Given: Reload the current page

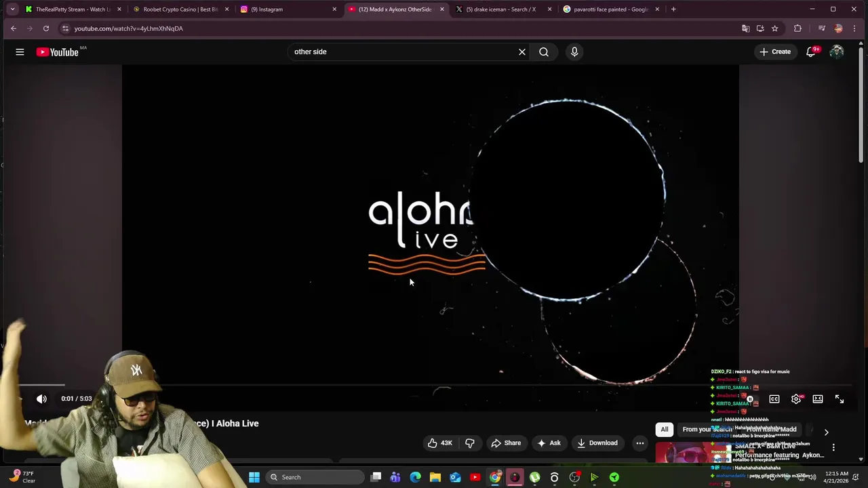Looking at the screenshot, I should click(x=46, y=28).
